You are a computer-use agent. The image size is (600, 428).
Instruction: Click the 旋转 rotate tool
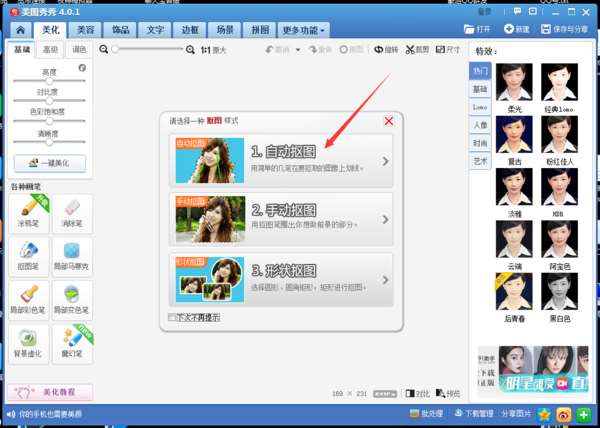[386, 49]
